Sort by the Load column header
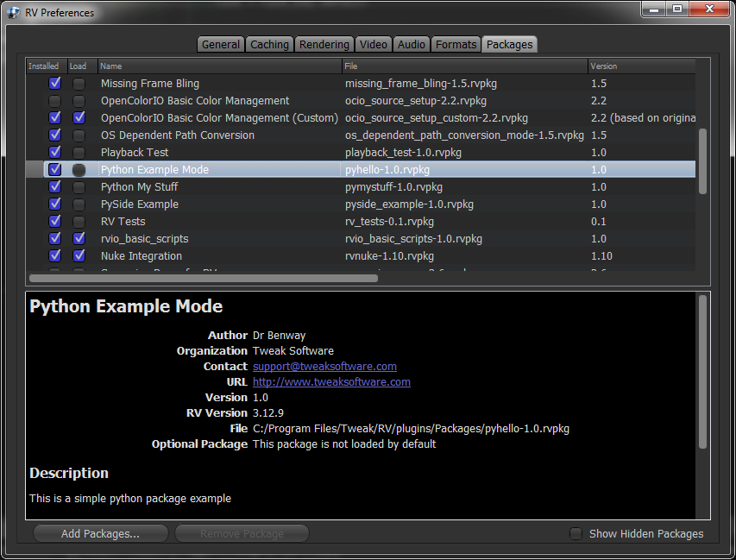 [83, 66]
